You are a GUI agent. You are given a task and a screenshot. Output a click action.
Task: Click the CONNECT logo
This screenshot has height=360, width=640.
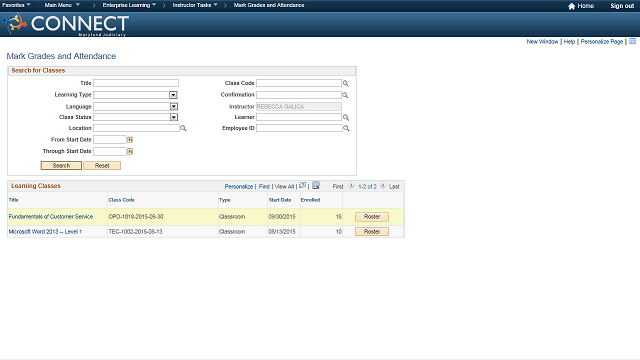coord(66,24)
